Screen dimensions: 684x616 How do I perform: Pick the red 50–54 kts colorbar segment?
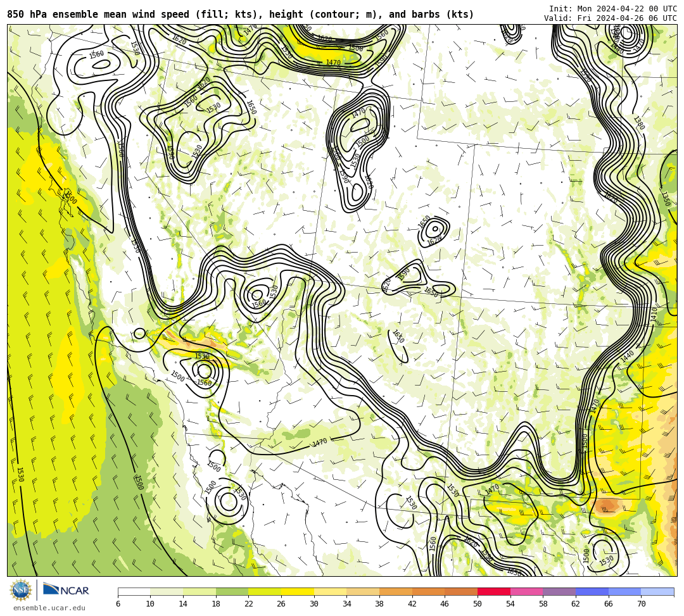[494, 591]
